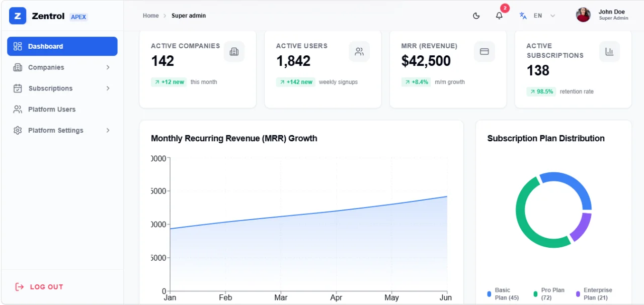The height and width of the screenshot is (305, 644).
Task: Click the Jun label on chart axis
Action: [x=446, y=297]
